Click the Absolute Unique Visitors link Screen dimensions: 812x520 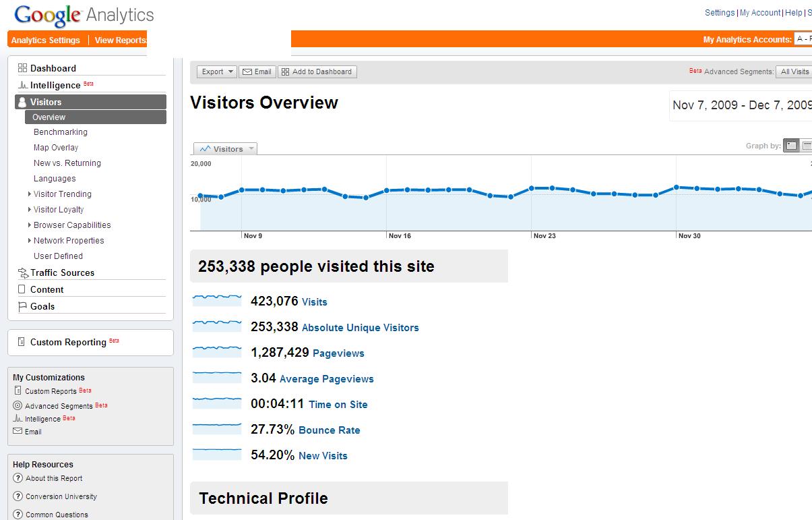pyautogui.click(x=361, y=328)
